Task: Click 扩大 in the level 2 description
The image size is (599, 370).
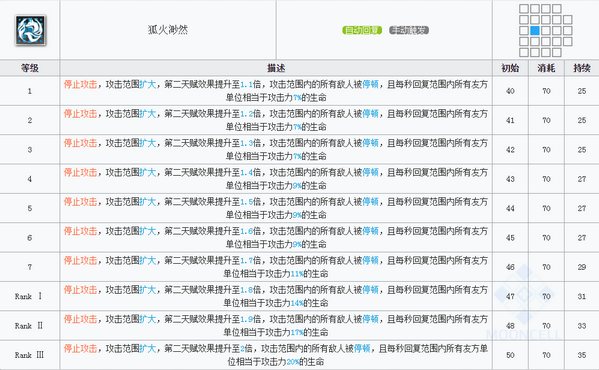Action: tap(147, 114)
